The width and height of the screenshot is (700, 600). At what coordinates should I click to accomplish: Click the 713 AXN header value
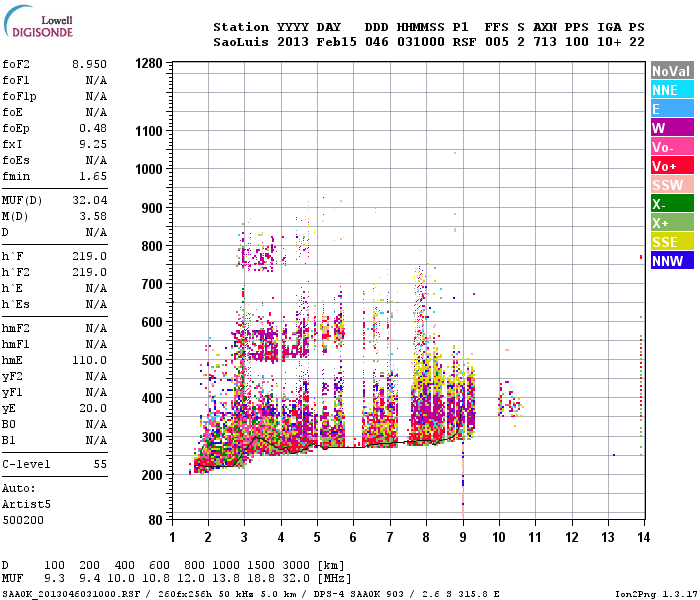(x=545, y=42)
